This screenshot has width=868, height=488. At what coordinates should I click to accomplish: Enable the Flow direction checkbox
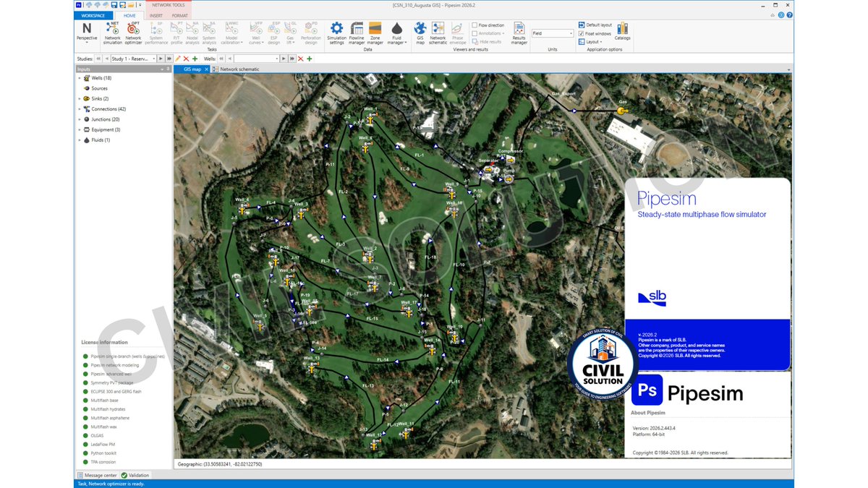tap(475, 25)
